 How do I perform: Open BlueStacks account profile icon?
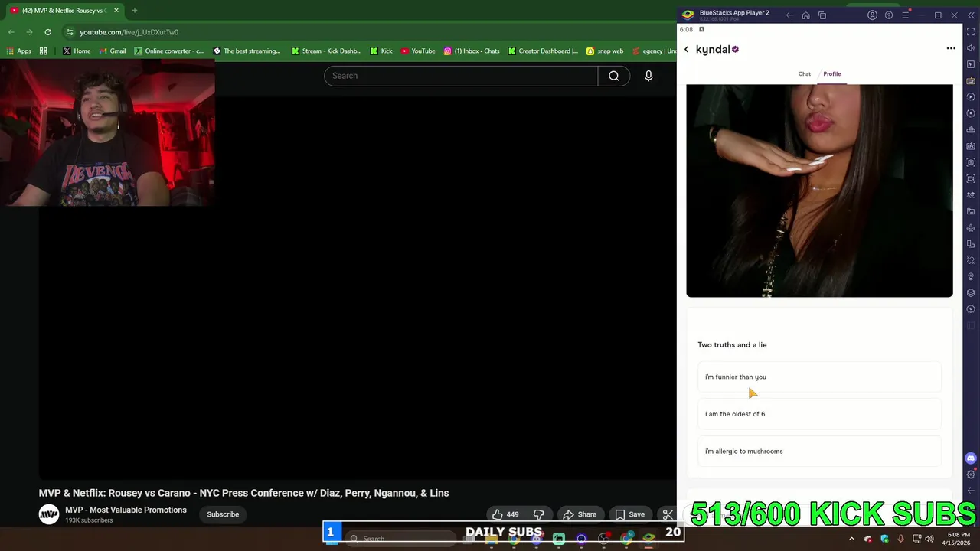[872, 15]
